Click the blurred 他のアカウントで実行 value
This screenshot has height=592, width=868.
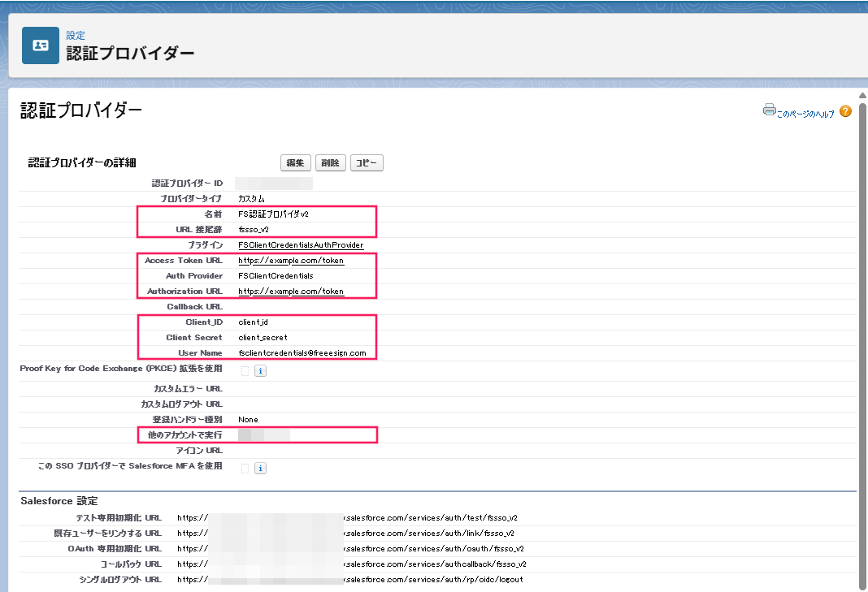[x=264, y=435]
